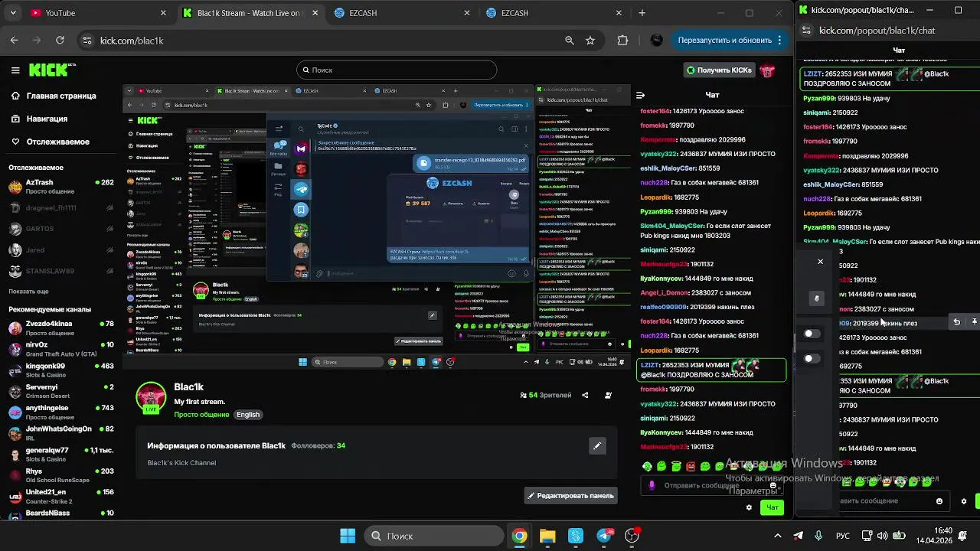This screenshot has height=551, width=980.
Task: Zoom the page using the magnifier in the address bar
Action: [569, 41]
